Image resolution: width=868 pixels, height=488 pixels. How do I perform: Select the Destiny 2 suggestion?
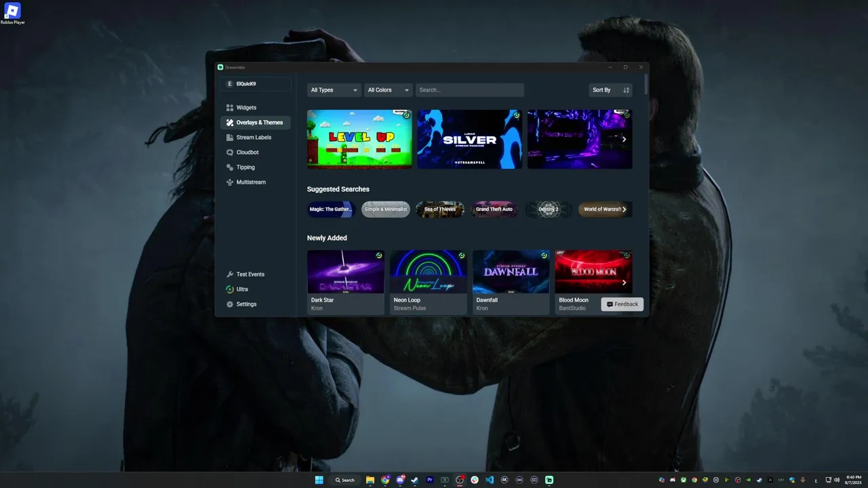click(x=549, y=209)
